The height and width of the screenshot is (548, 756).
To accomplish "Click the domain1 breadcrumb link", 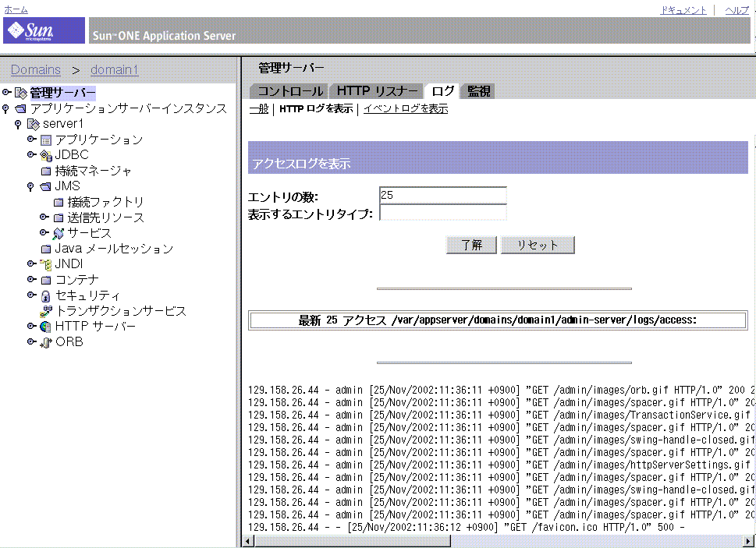I will (x=114, y=70).
